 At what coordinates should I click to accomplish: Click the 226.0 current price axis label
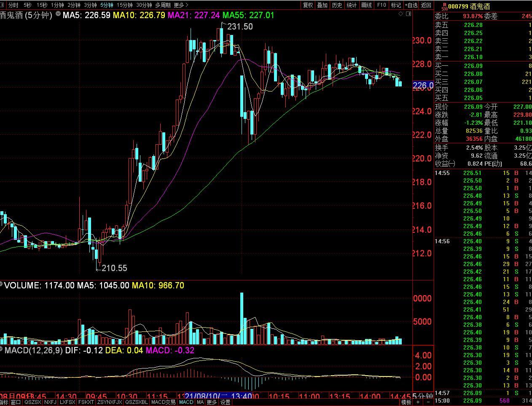pyautogui.click(x=423, y=86)
